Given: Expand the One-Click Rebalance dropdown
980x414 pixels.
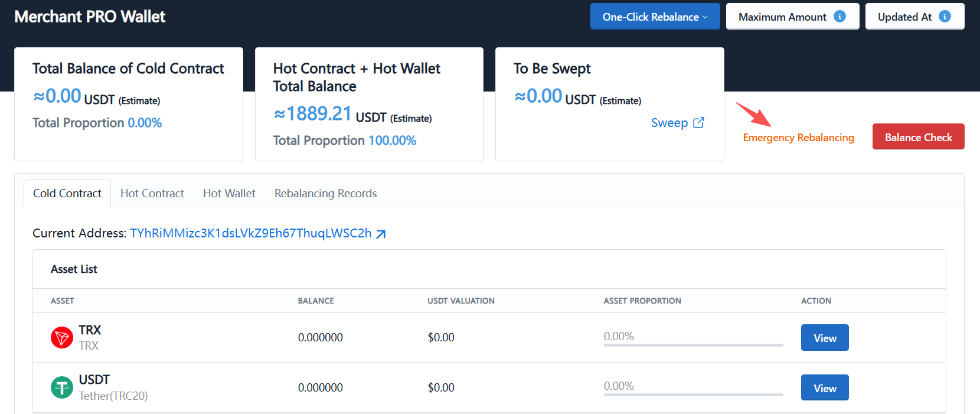Looking at the screenshot, I should [x=655, y=17].
